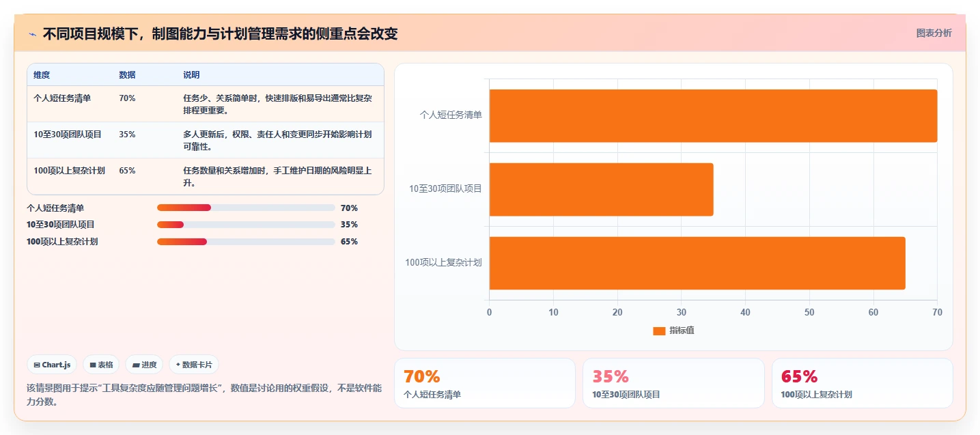Select the 表格 tag chip
The height and width of the screenshot is (435, 980).
[x=101, y=365]
